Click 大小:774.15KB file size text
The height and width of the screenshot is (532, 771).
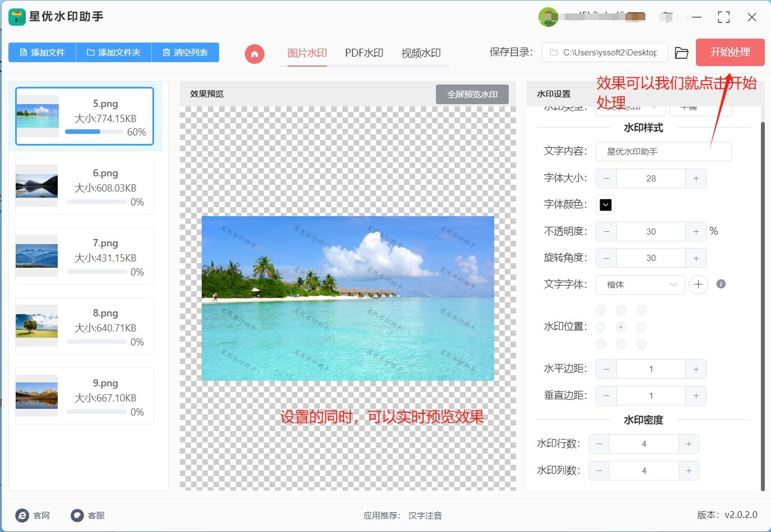tap(105, 119)
